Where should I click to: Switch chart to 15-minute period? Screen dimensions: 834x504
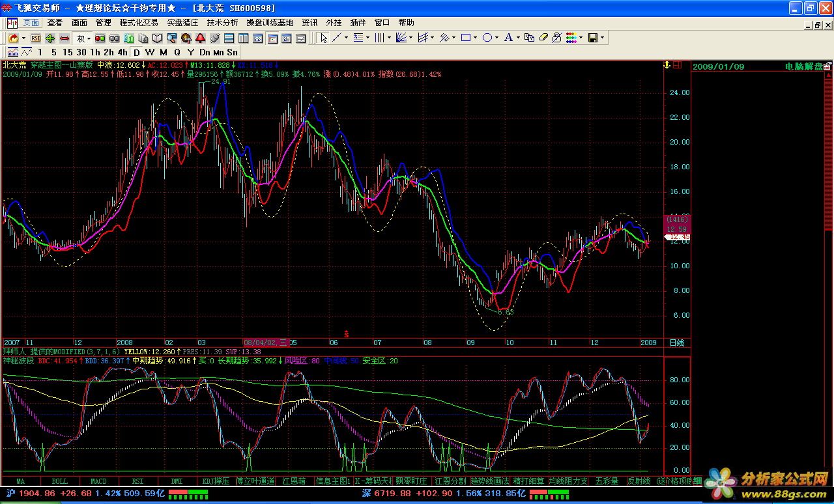click(68, 52)
